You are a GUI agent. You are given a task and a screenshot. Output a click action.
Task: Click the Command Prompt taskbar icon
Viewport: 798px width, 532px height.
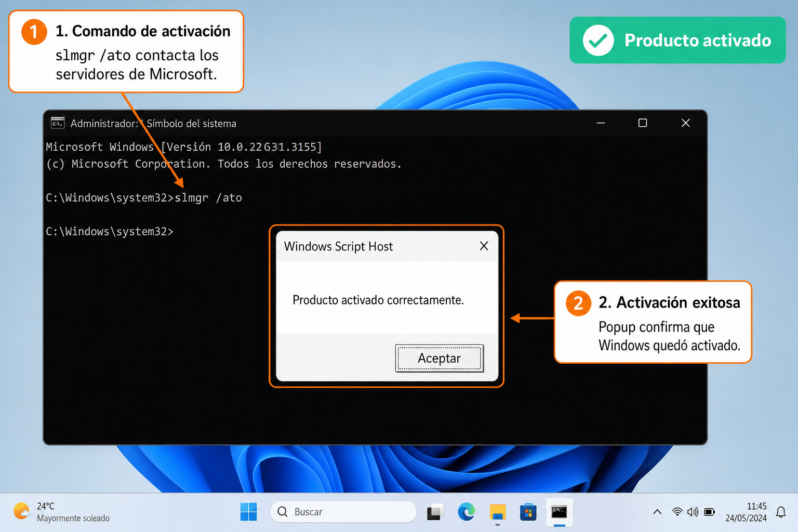[x=560, y=512]
